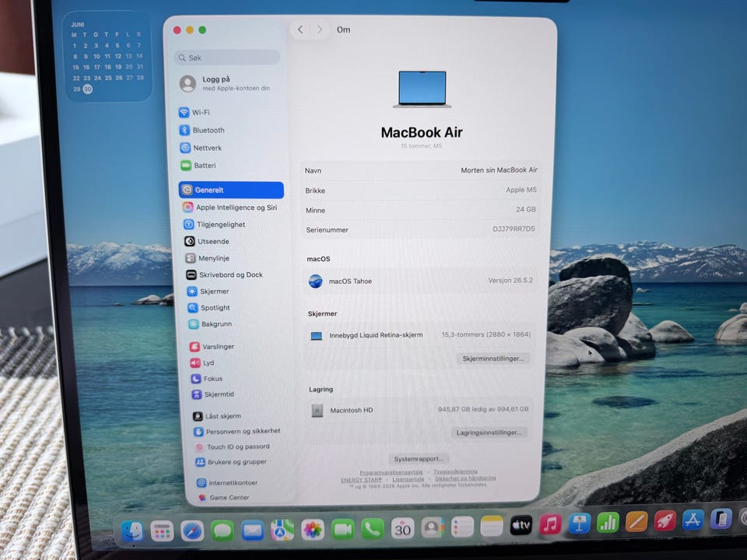Open Utseende settings
The height and width of the screenshot is (560, 747).
(x=207, y=241)
